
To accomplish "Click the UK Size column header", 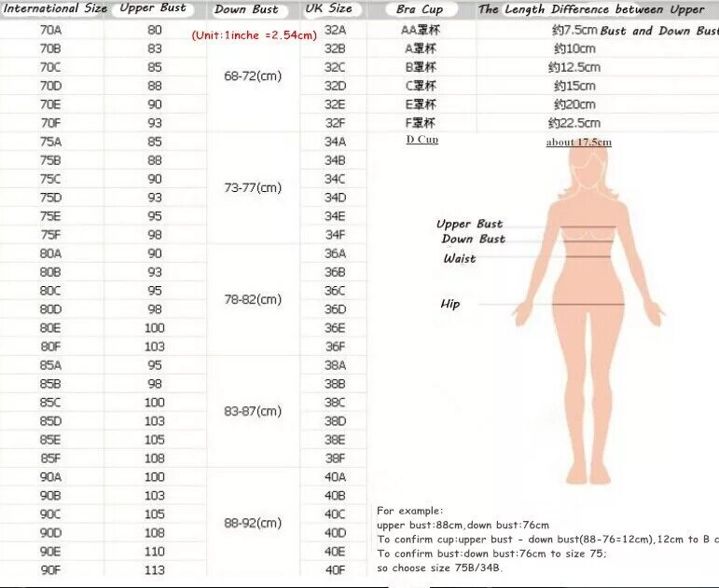I will click(329, 8).
